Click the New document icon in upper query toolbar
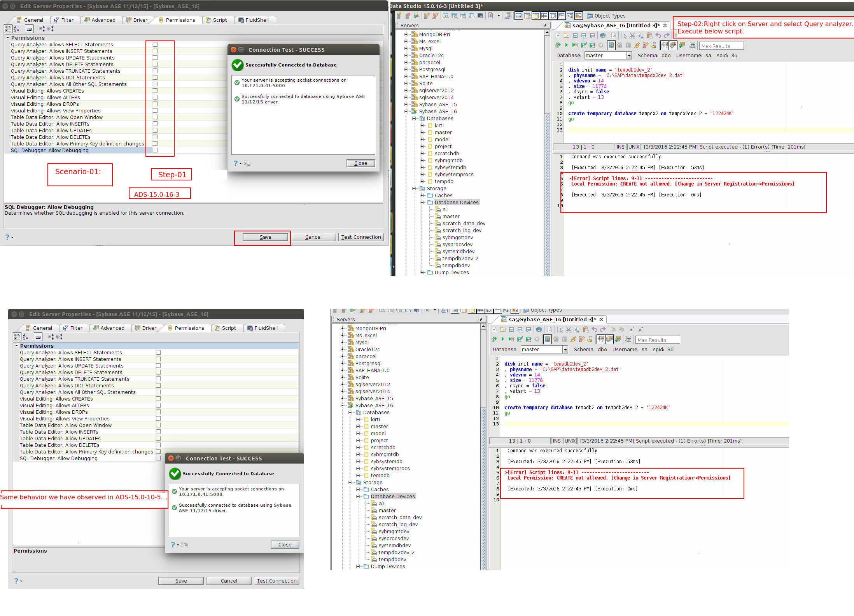854x616 pixels. click(558, 35)
